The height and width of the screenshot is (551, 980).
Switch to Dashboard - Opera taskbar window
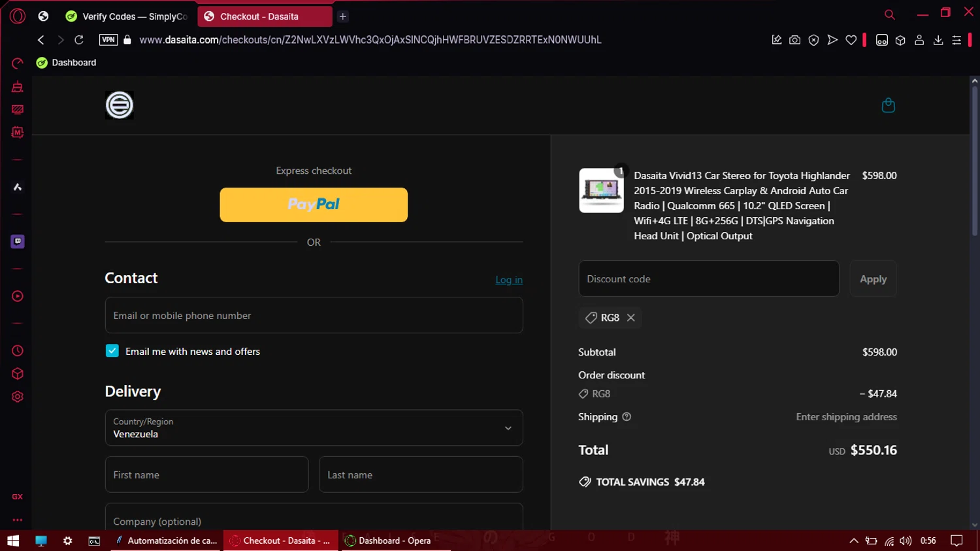pyautogui.click(x=395, y=541)
